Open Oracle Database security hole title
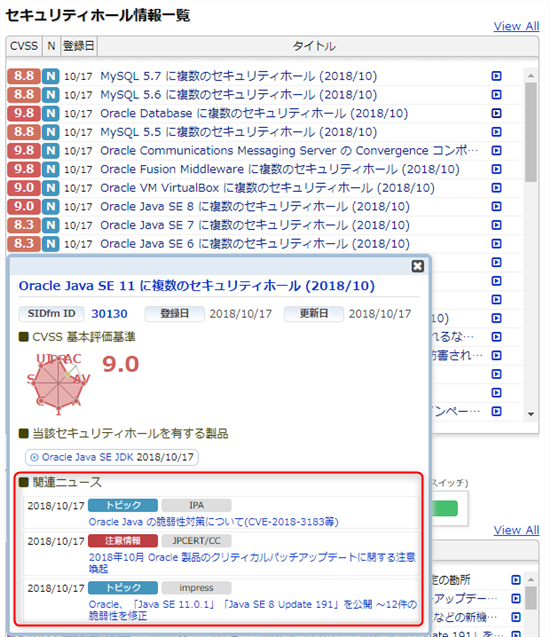550x637 pixels. [254, 113]
